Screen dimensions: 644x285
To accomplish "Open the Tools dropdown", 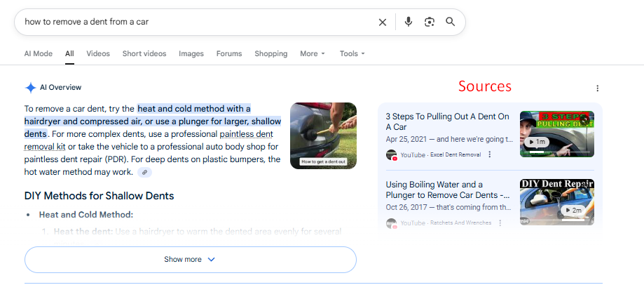I will pyautogui.click(x=352, y=53).
